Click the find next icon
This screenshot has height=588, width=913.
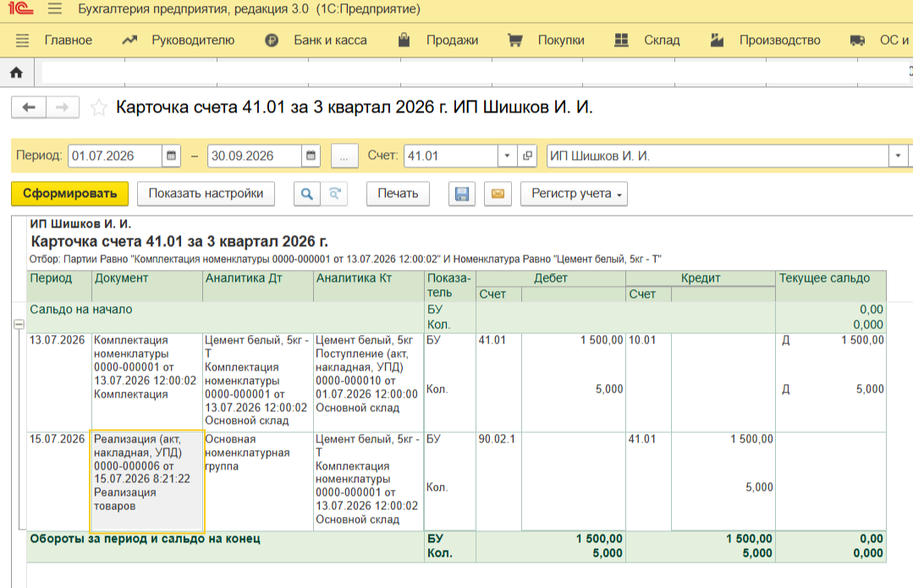point(334,194)
